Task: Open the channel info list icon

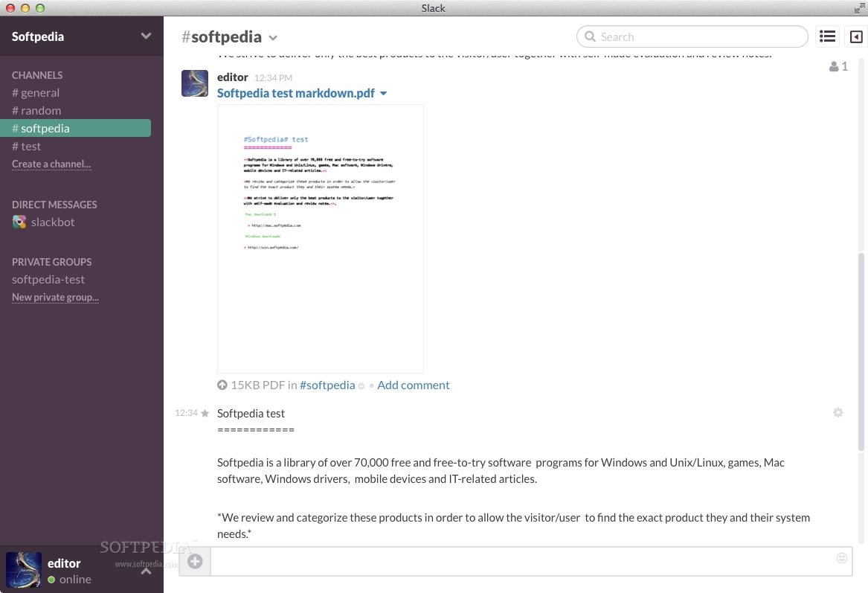Action: click(827, 36)
